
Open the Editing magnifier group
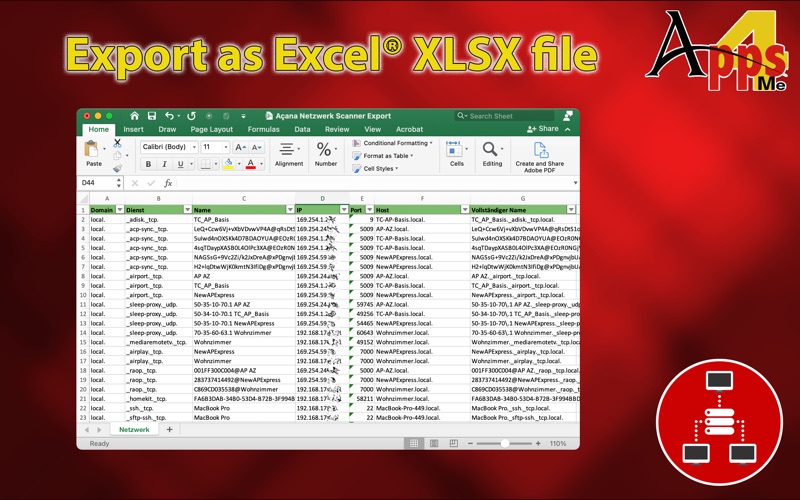[492, 154]
